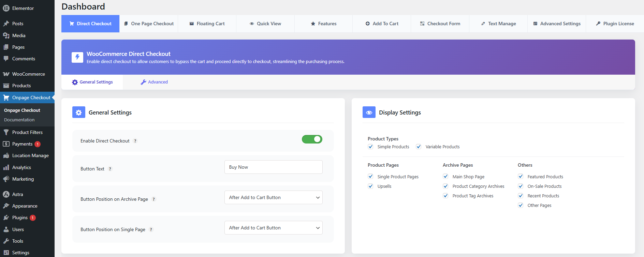Open Button Position on Archive Page dropdown
Image resolution: width=644 pixels, height=257 pixels.
[274, 197]
